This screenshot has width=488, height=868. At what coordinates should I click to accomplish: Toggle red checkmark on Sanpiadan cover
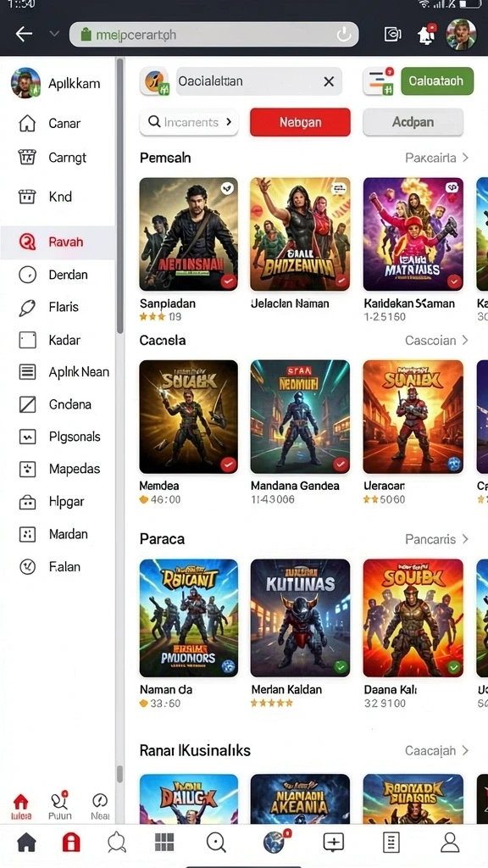[x=229, y=281]
